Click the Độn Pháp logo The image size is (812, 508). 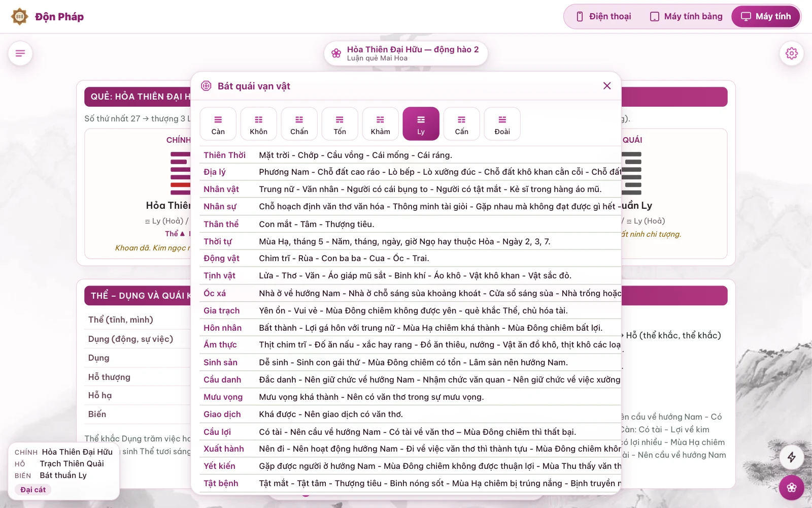(47, 17)
